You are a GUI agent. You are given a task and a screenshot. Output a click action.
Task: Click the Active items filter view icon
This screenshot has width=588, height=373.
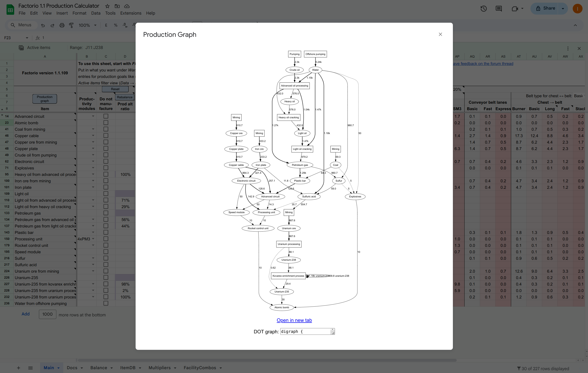coord(21,48)
